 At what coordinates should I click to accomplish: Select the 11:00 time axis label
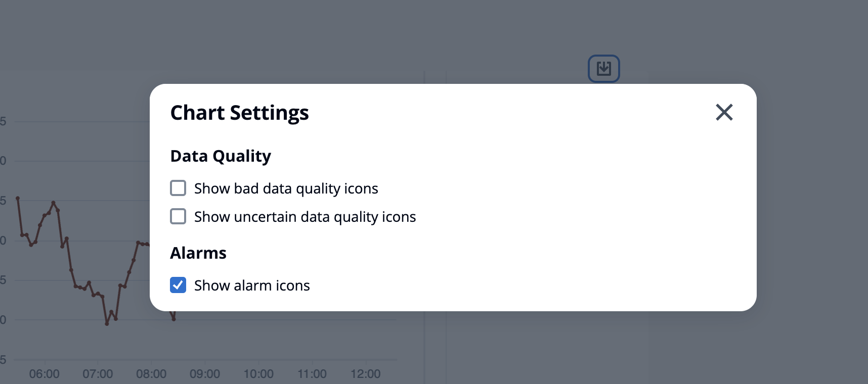tap(312, 374)
